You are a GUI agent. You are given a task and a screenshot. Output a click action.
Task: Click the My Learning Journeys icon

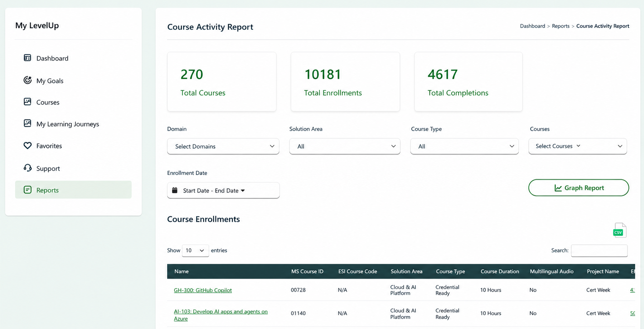tap(28, 124)
